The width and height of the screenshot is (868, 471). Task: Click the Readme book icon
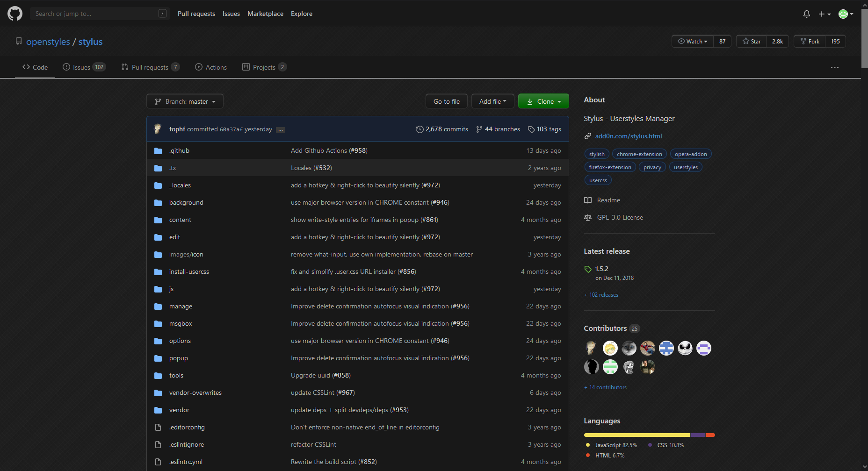(588, 200)
